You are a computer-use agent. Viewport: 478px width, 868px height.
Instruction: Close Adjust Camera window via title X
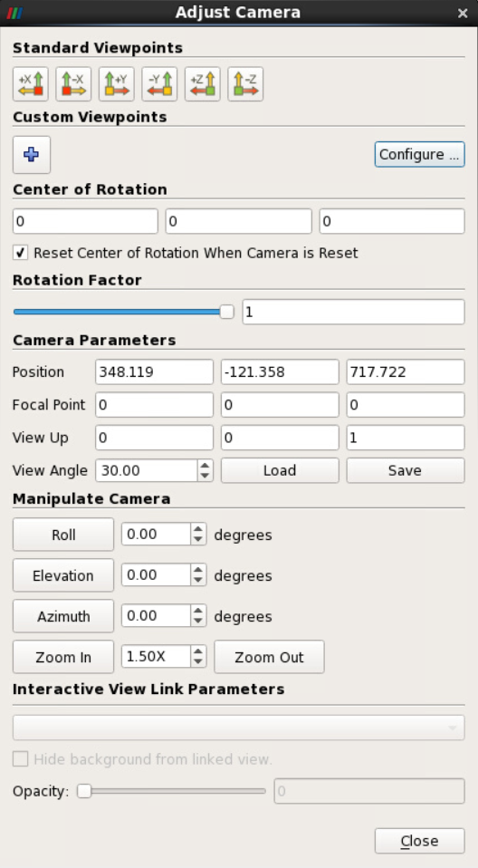coord(463,13)
